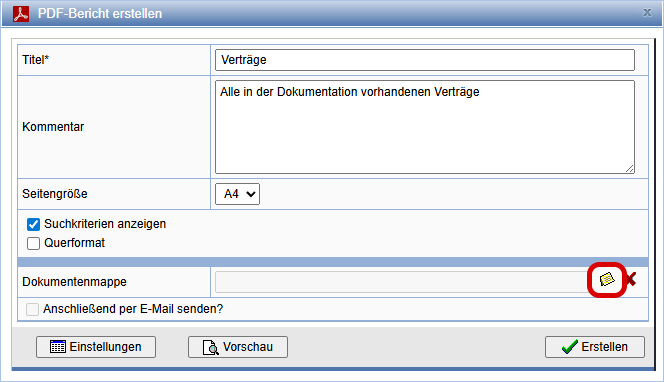
Task: Open Einstellungen via its button label
Action: pos(105,347)
